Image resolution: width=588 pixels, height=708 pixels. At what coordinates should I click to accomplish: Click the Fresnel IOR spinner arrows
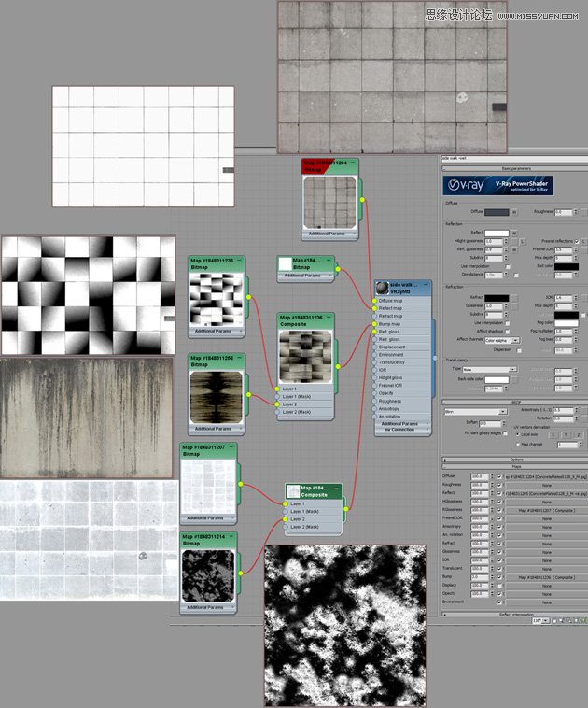(x=575, y=249)
